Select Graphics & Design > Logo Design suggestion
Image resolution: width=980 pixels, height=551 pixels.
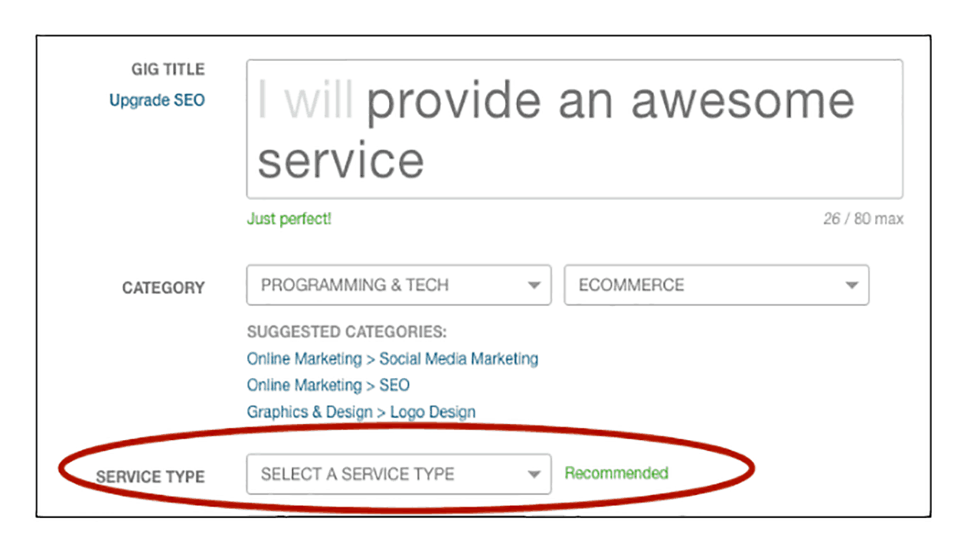point(361,412)
